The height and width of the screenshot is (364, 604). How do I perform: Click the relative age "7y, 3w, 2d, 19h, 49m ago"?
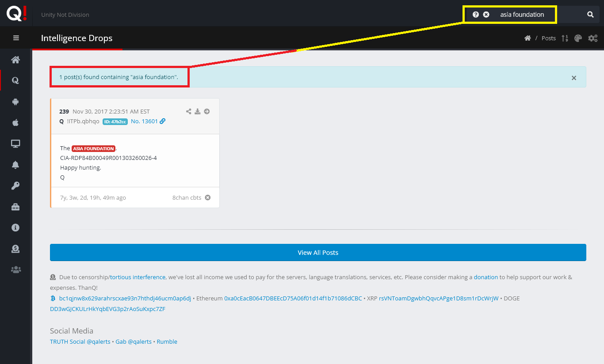pyautogui.click(x=93, y=197)
